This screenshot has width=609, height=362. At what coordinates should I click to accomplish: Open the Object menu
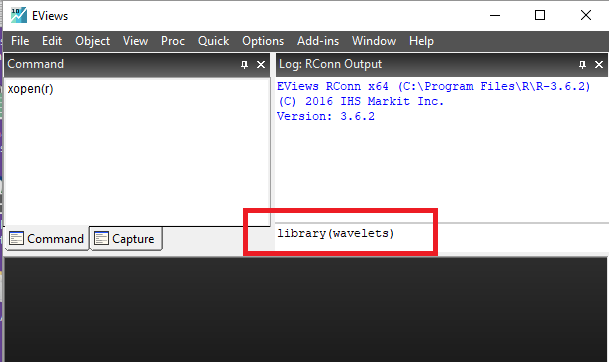coord(92,41)
